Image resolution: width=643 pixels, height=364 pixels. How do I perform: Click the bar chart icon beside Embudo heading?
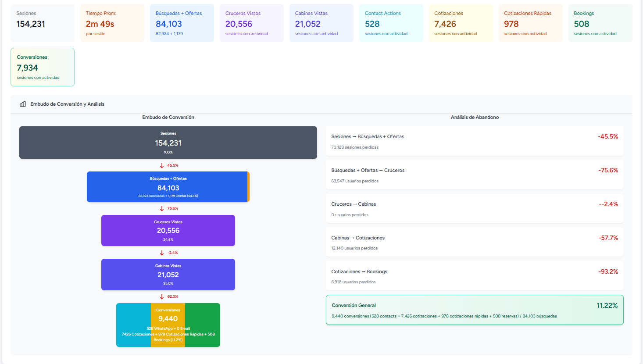coord(23,104)
